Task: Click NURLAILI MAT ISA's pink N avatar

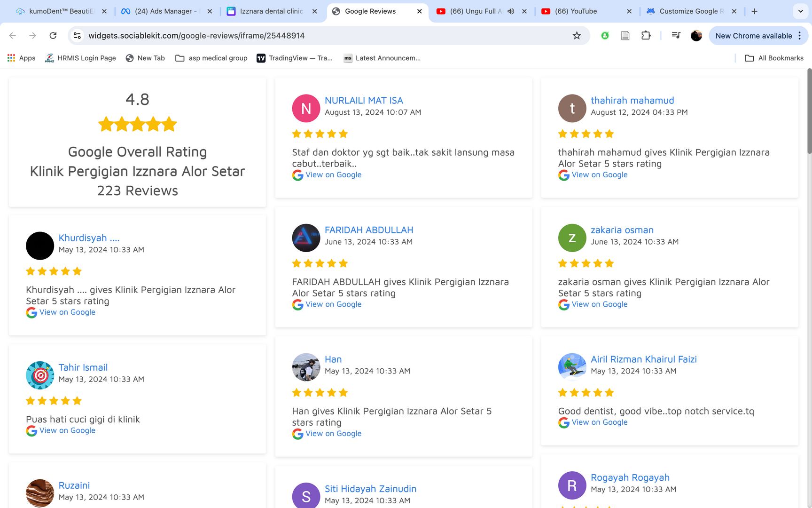Action: click(306, 108)
